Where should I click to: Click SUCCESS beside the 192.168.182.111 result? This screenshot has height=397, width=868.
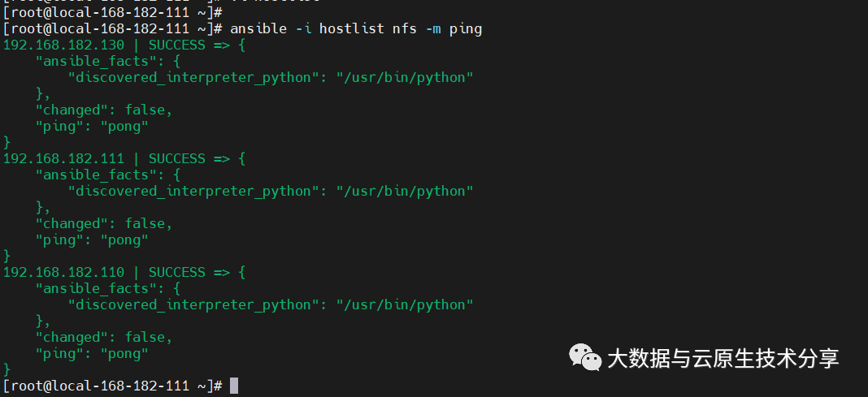[x=176, y=158]
